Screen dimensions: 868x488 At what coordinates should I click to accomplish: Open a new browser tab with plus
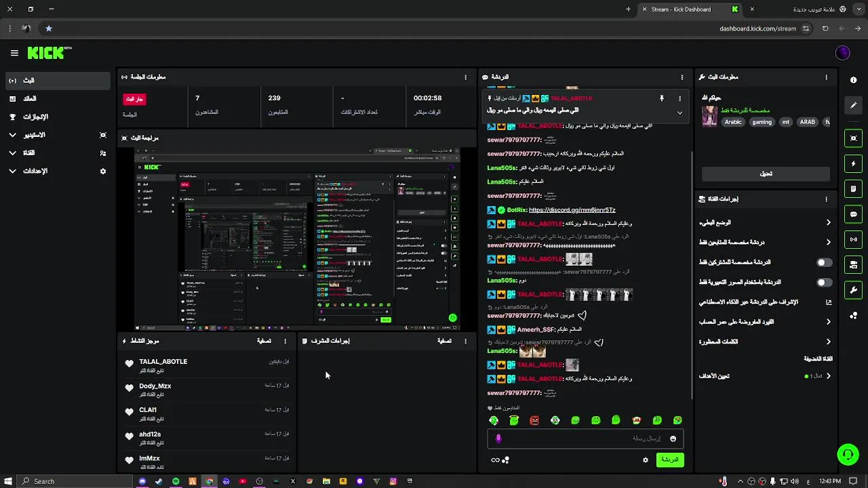628,9
